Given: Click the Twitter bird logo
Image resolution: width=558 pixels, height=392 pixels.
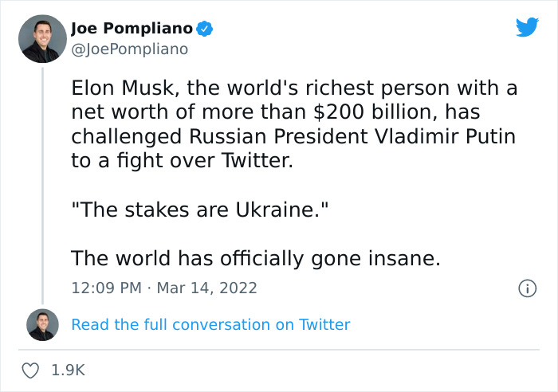Looking at the screenshot, I should tap(527, 27).
